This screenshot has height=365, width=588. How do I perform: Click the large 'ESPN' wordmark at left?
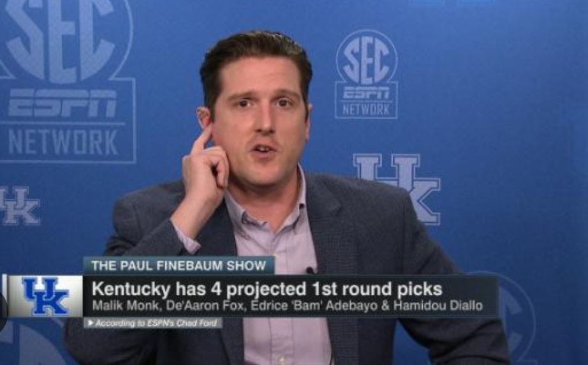[62, 103]
